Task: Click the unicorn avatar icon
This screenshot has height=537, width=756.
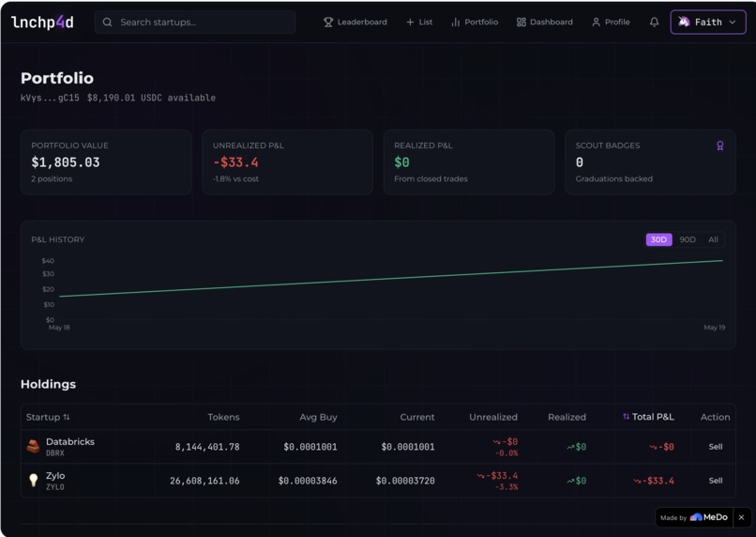Action: pos(684,22)
